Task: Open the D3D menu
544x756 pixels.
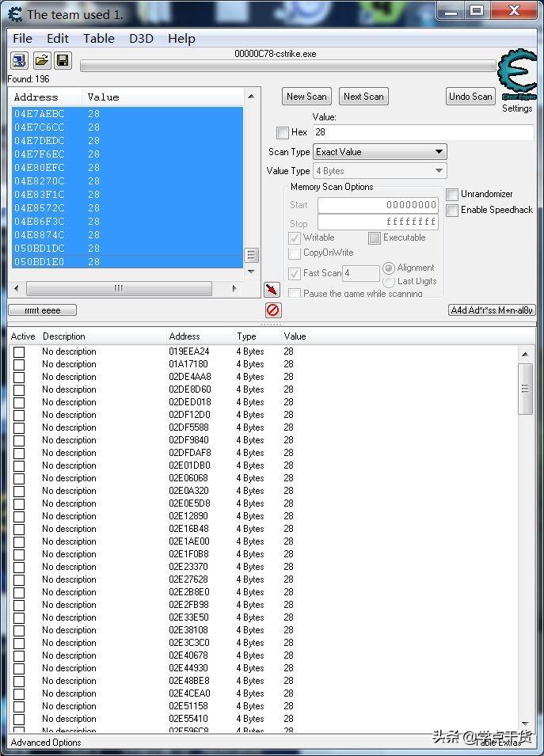Action: click(x=141, y=39)
